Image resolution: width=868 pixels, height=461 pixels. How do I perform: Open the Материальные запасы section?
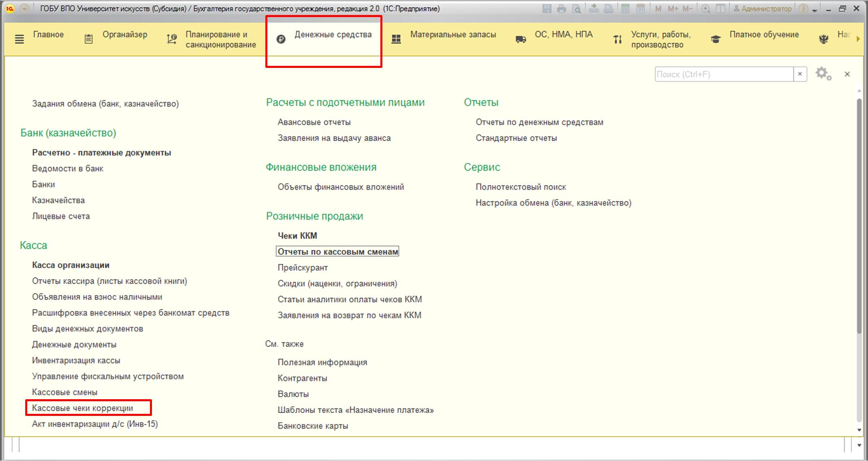coord(453,35)
